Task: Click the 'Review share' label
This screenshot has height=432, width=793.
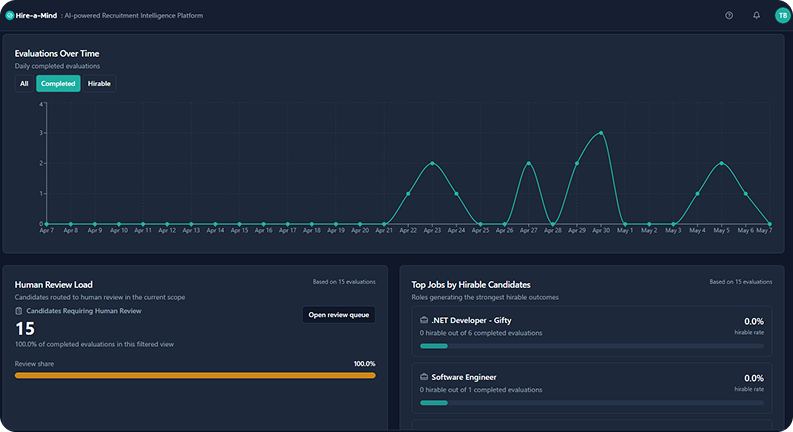Action: click(34, 364)
